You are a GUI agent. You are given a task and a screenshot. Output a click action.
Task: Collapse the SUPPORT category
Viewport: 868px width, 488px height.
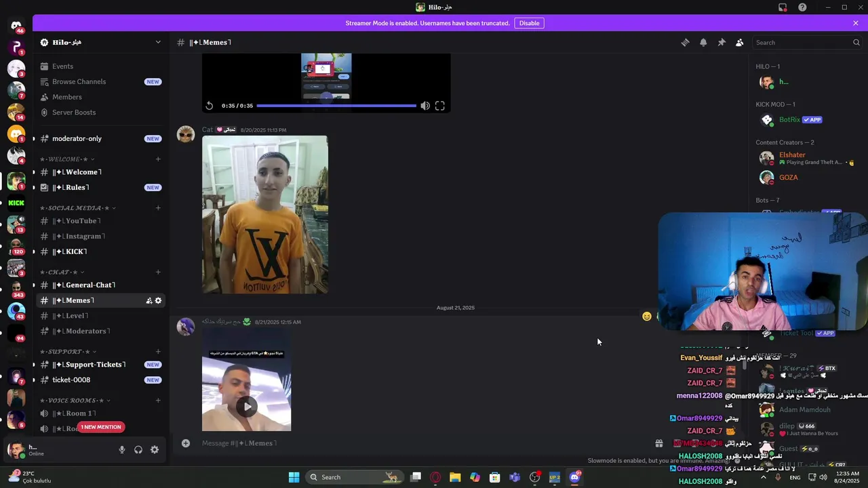[68, 352]
